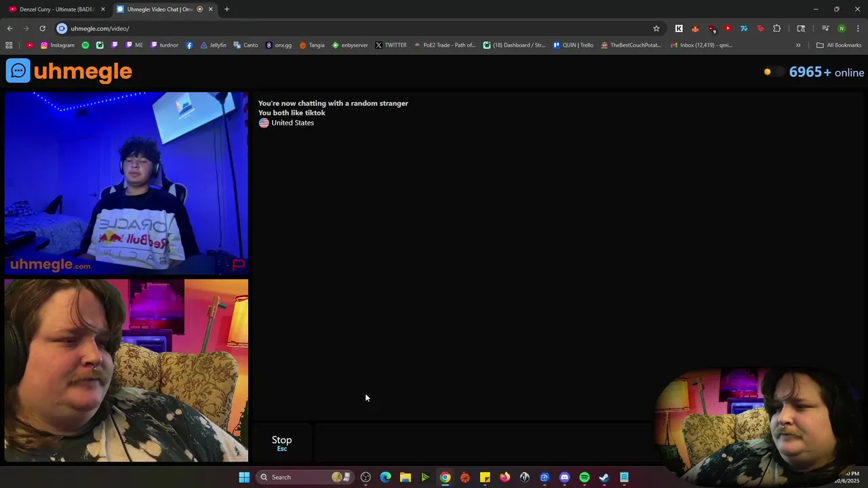The height and width of the screenshot is (488, 868).
Task: Click the taskbar Search box
Action: 306,477
